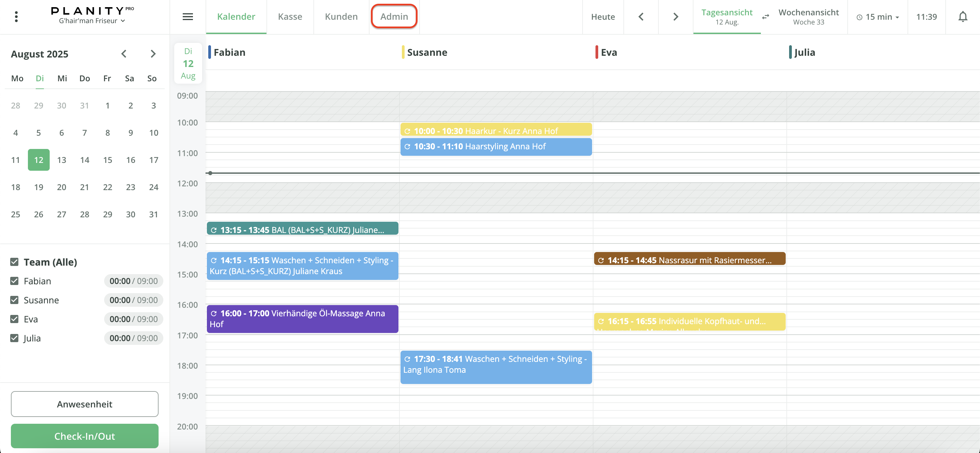Open the Vierhändige Öl-Massage appointment
This screenshot has width=980, height=453.
(303, 319)
